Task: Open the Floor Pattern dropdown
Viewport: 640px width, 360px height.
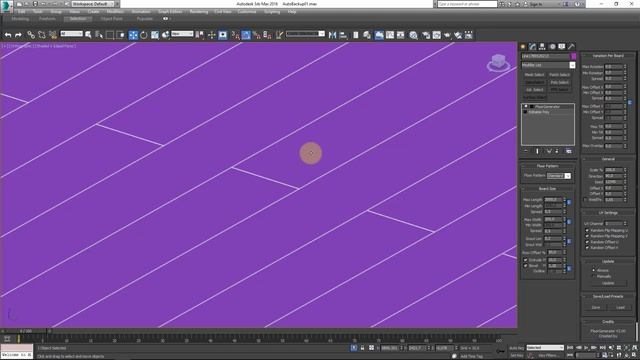Action: pos(559,176)
